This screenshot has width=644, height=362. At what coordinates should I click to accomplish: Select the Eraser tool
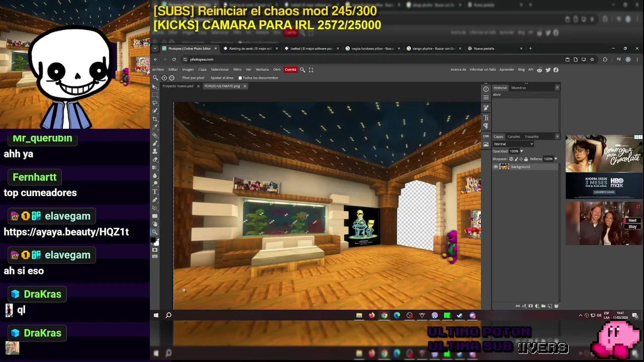click(155, 158)
